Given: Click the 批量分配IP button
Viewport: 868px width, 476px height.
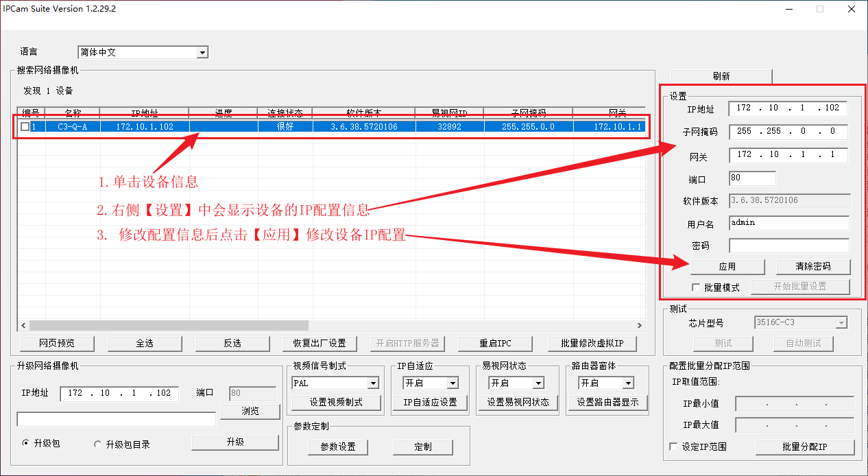Looking at the screenshot, I should [805, 447].
